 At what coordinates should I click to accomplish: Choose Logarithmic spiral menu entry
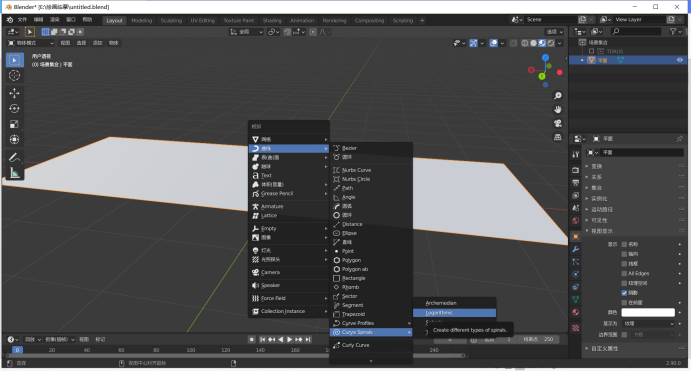pos(454,313)
